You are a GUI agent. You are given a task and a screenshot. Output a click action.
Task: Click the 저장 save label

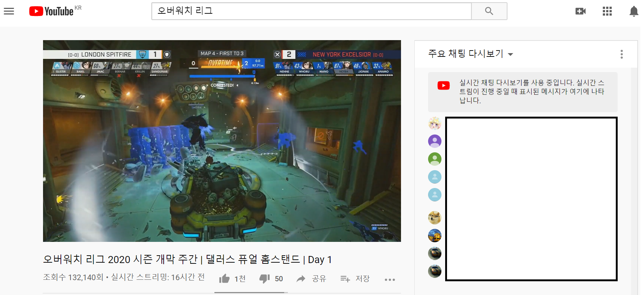coord(363,279)
